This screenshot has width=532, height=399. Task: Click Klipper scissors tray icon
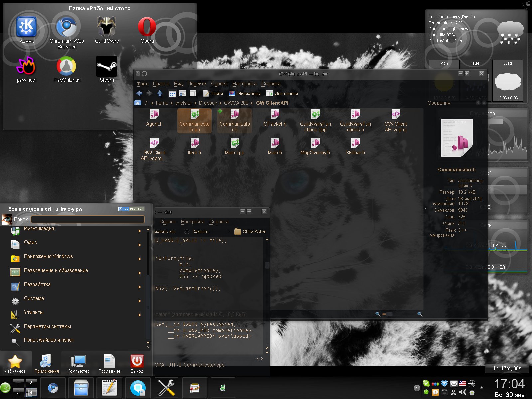[x=454, y=392]
